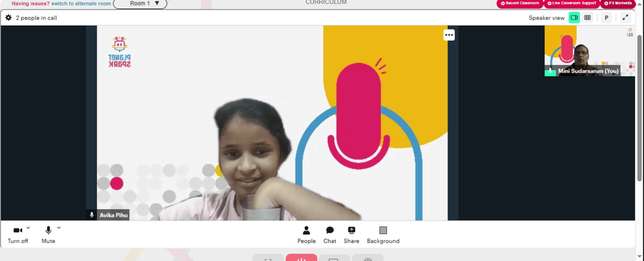Image resolution: width=644 pixels, height=261 pixels.
Task: Mute the microphone
Action: (x=48, y=235)
